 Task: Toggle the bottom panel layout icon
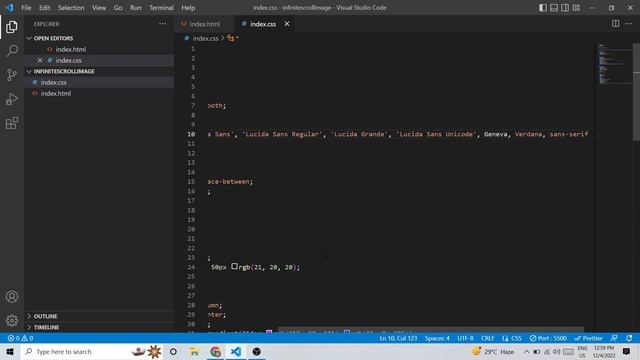tap(554, 8)
